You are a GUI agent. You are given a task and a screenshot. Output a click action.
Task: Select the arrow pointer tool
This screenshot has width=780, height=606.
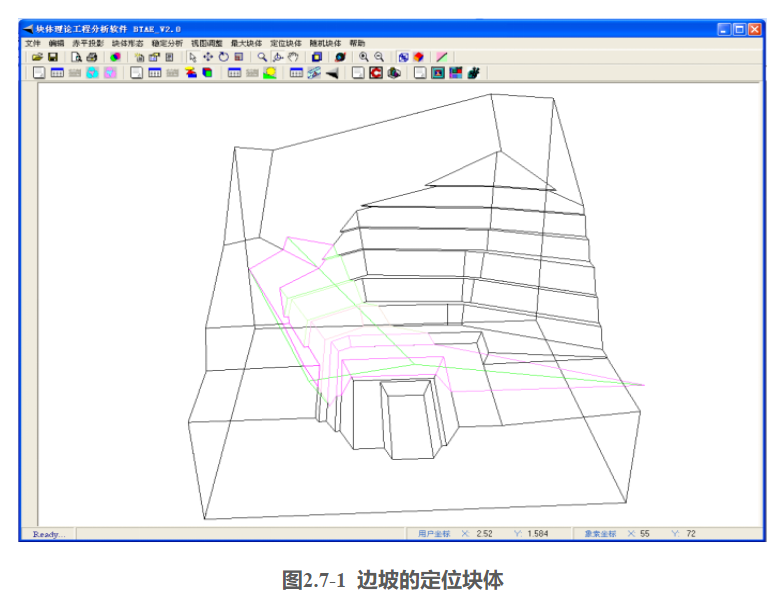pyautogui.click(x=193, y=58)
